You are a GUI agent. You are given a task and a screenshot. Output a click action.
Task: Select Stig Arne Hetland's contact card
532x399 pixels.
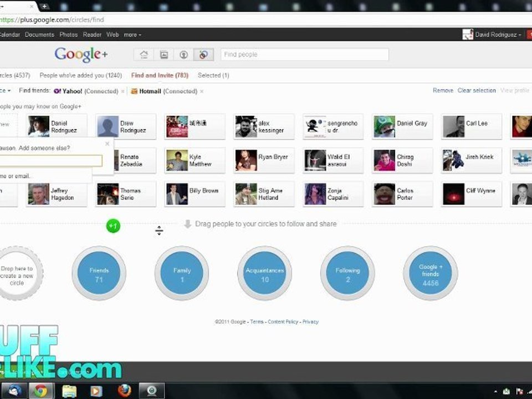click(x=264, y=194)
